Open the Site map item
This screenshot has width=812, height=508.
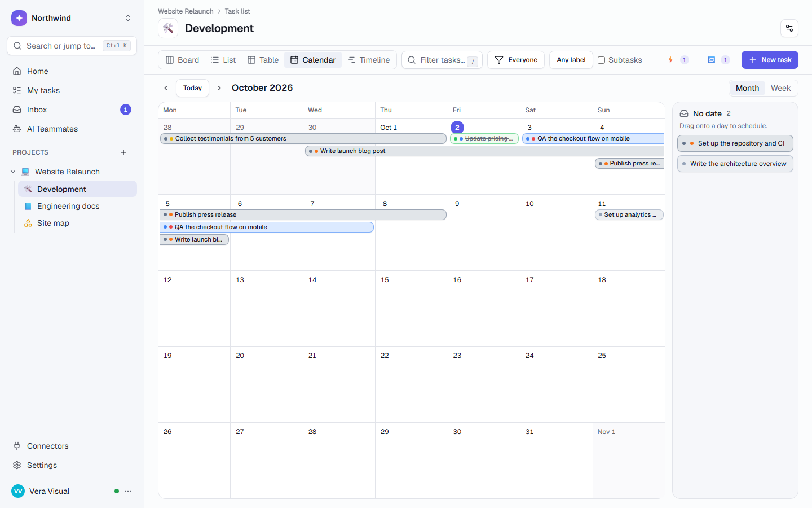pyautogui.click(x=77, y=223)
